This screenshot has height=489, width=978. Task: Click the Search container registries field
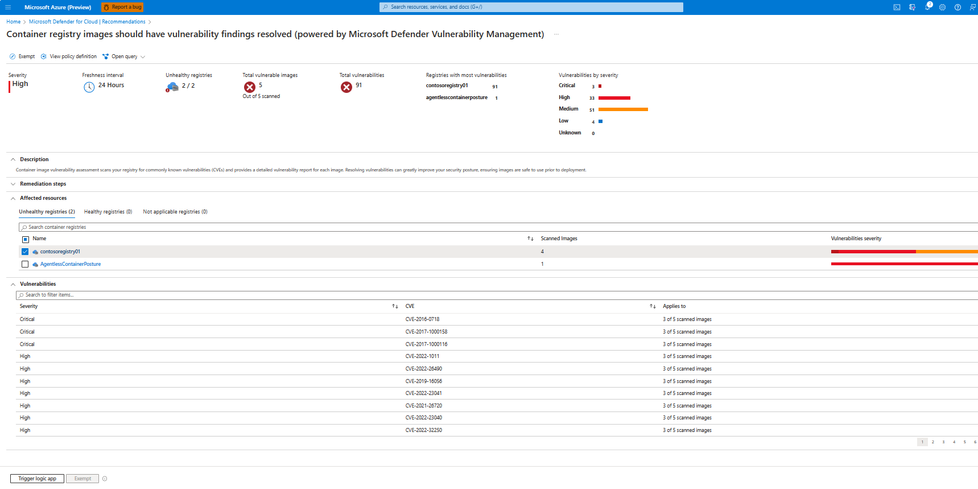point(498,227)
